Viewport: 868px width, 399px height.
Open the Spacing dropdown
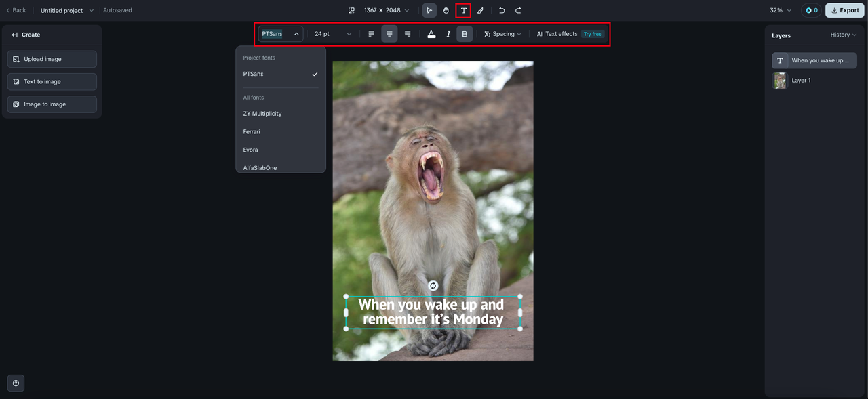(x=502, y=34)
